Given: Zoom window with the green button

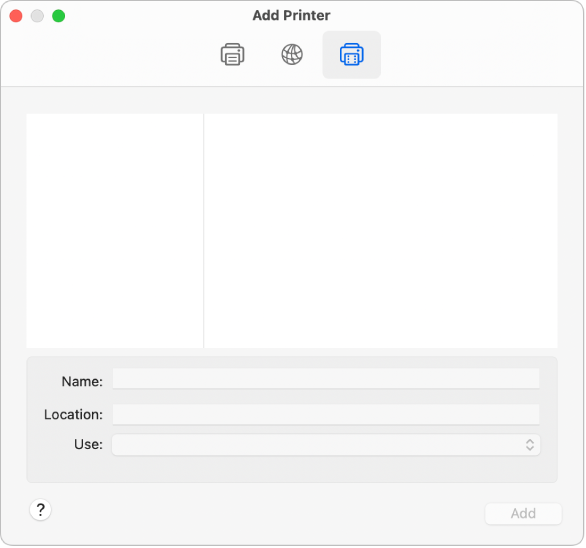Looking at the screenshot, I should click(59, 16).
